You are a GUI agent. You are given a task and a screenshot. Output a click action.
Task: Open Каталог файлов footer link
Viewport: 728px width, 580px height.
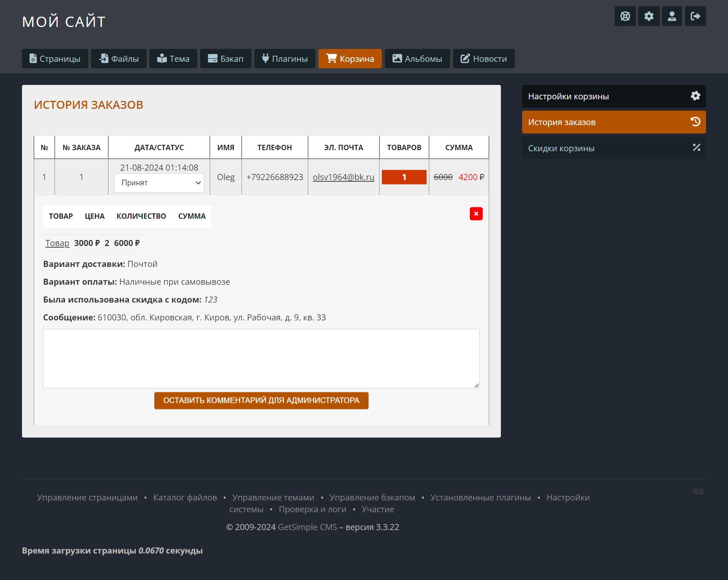coord(185,497)
